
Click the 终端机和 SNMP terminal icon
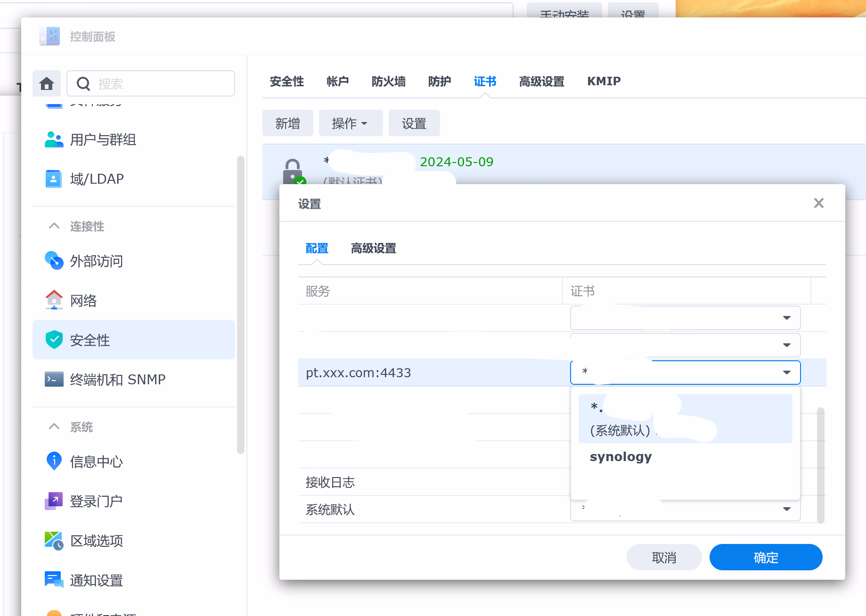(x=54, y=379)
